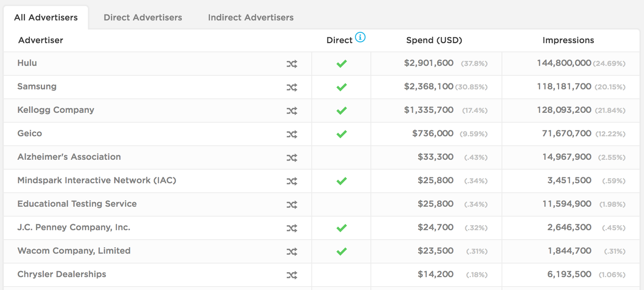This screenshot has width=644, height=290.
Task: Select the shuffle icon for Samsung
Action: click(292, 87)
